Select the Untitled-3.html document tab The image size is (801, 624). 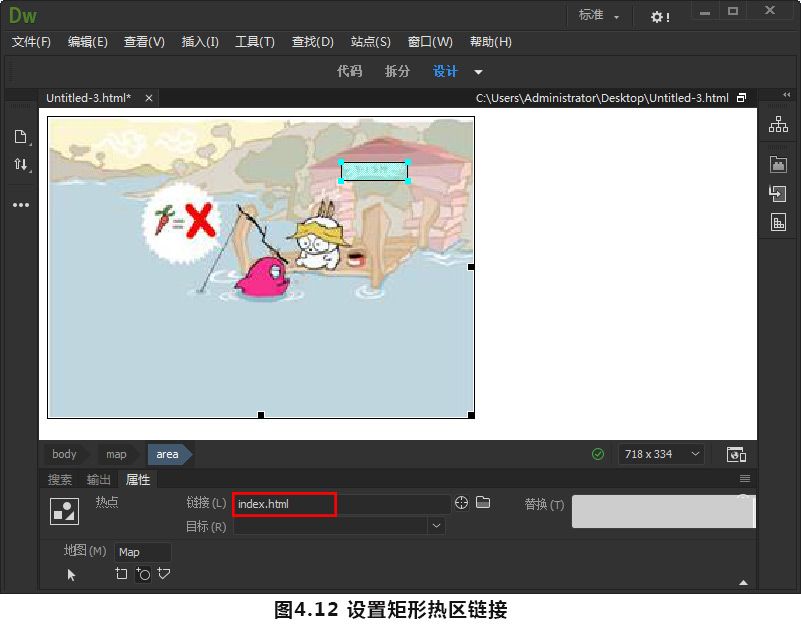tap(88, 98)
